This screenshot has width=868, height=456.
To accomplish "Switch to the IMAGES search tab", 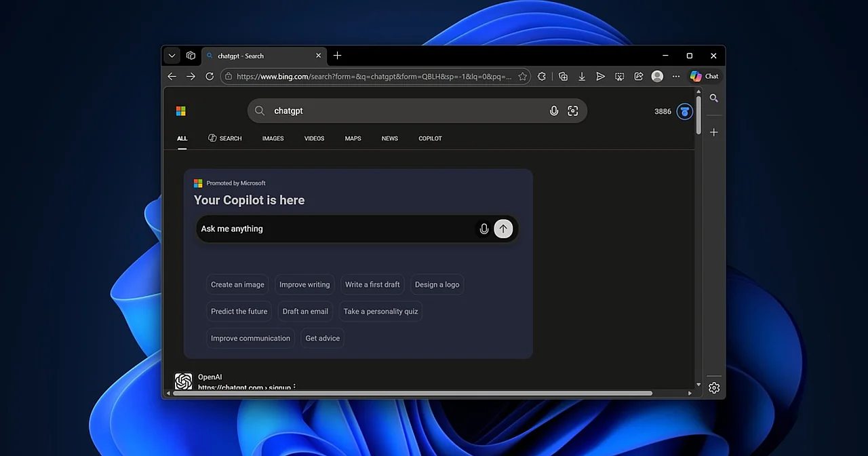I will click(x=273, y=138).
